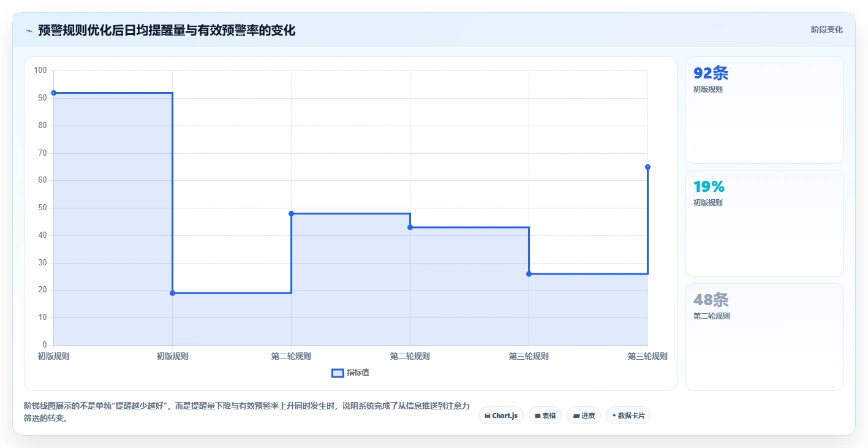Click the y-axis label 10
This screenshot has height=448, width=868.
[42, 317]
